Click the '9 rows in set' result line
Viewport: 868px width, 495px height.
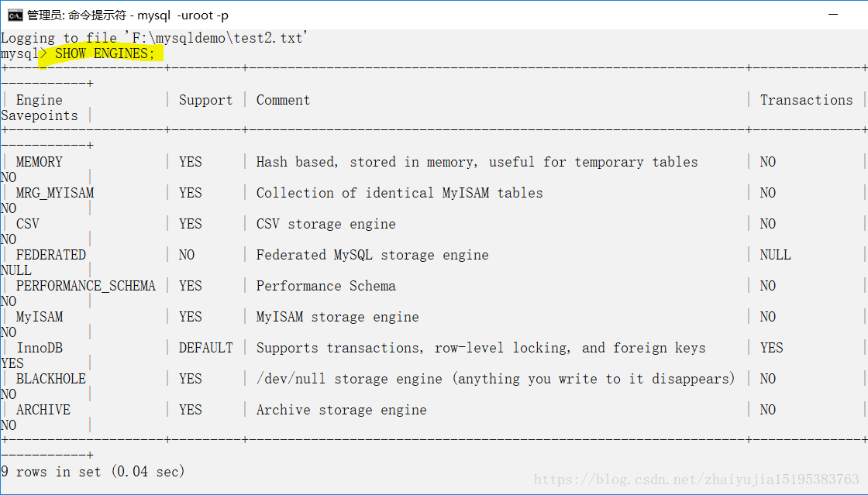[x=93, y=471]
